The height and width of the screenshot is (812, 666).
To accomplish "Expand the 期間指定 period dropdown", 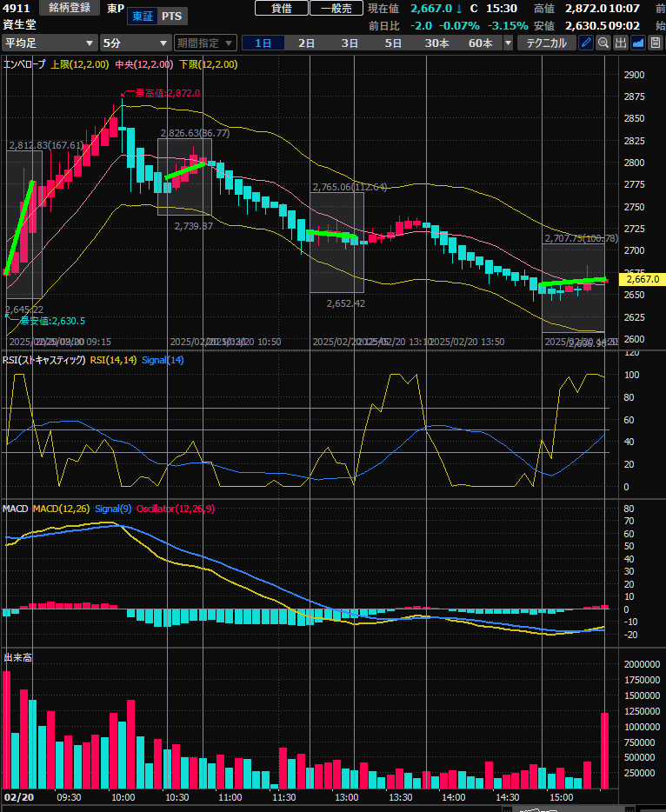I will (205, 43).
